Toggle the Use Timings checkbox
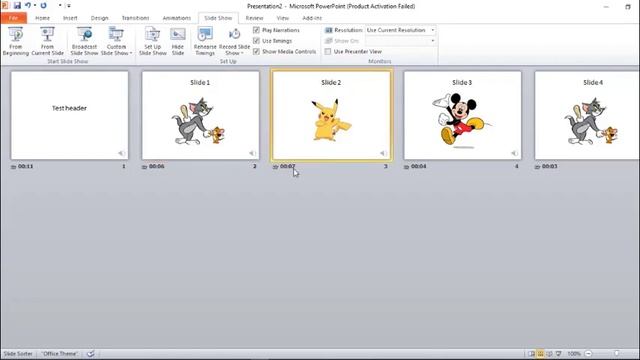This screenshot has height=360, width=640. click(256, 41)
